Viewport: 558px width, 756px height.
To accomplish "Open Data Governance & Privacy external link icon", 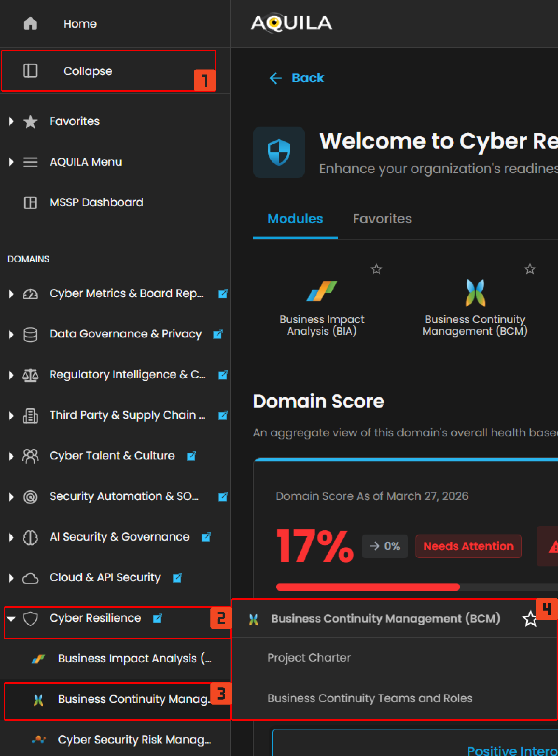I will (x=218, y=334).
